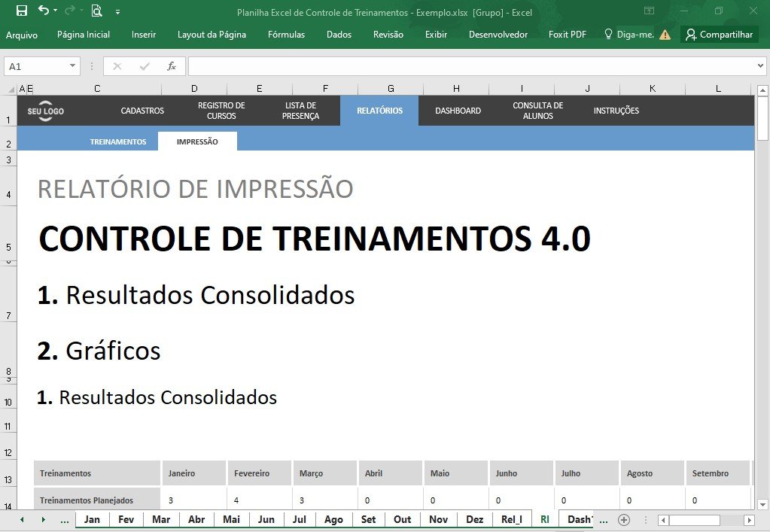Click the Enter checkmark formula icon
The height and width of the screenshot is (532, 770).
pyautogui.click(x=145, y=66)
